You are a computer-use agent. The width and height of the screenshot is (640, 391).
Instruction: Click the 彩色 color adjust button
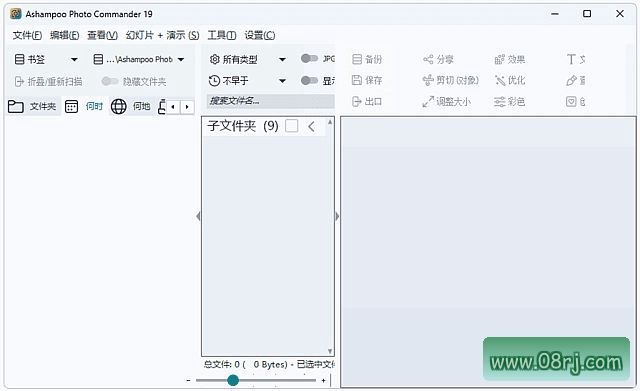509,101
